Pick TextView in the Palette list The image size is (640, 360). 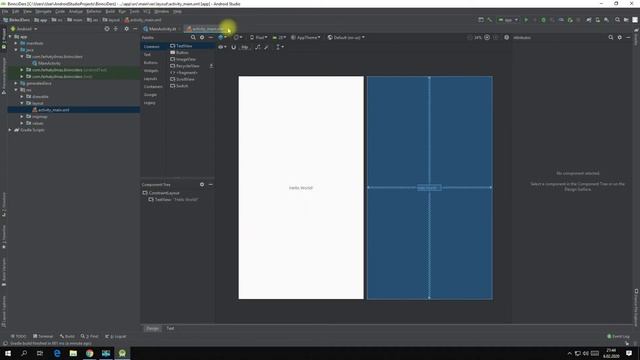click(x=181, y=46)
